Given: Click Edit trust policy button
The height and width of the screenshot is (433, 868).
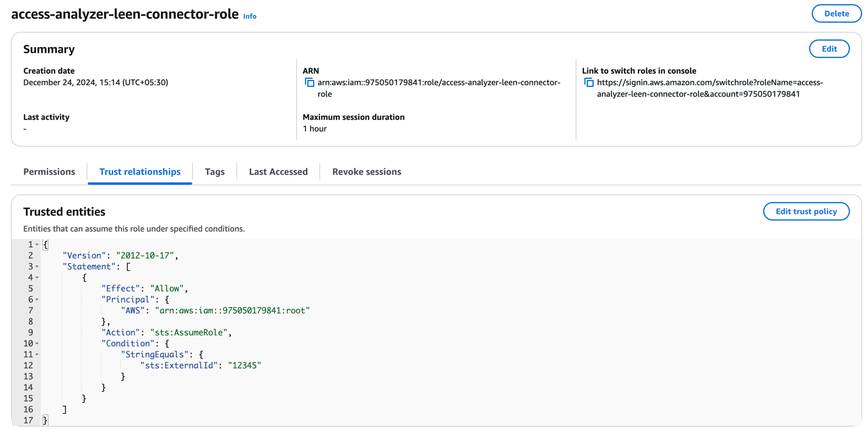Looking at the screenshot, I should click(806, 211).
